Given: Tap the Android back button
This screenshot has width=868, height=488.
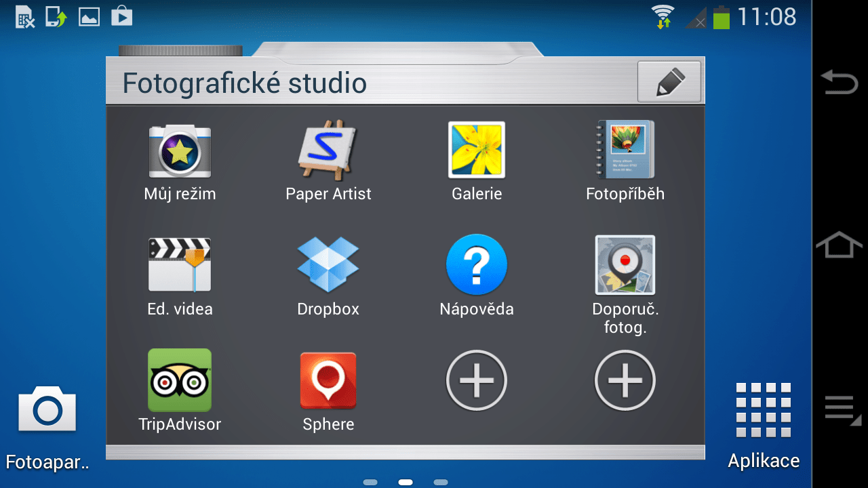Looking at the screenshot, I should coord(840,82).
